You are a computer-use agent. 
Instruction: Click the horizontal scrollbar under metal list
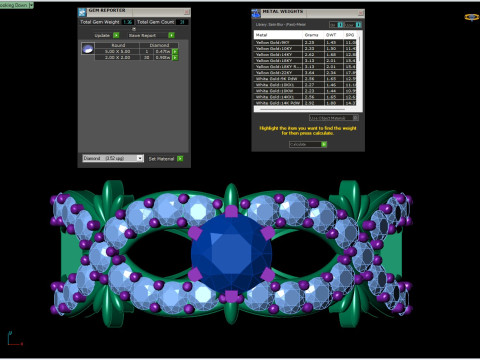302,109
